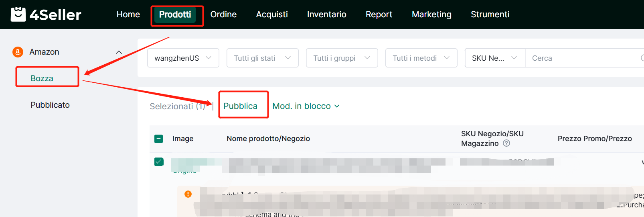This screenshot has height=217, width=644.
Task: Open the Marketing menu
Action: click(x=431, y=14)
